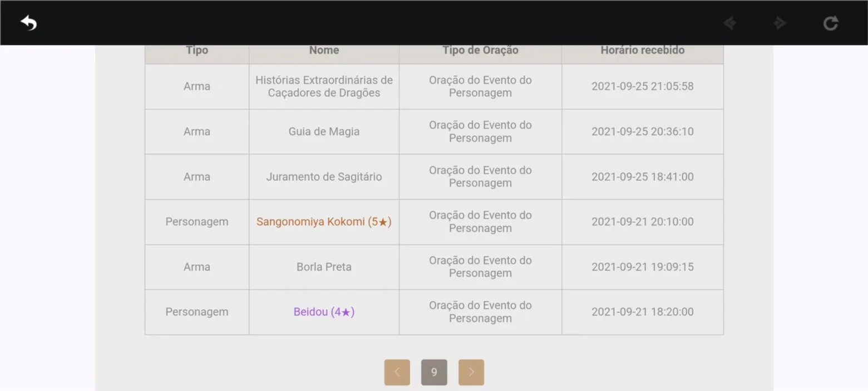Select current page number 9
The height and width of the screenshot is (391, 868).
click(x=434, y=372)
